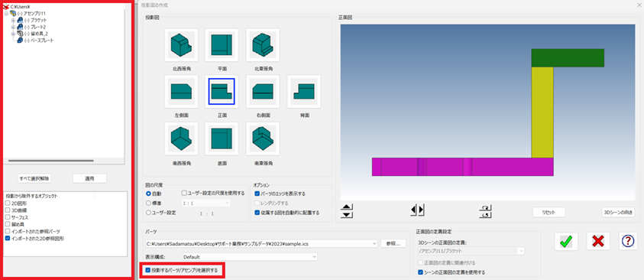
Task: Collapse the アセンブリ11 tree node
Action: click(x=6, y=14)
